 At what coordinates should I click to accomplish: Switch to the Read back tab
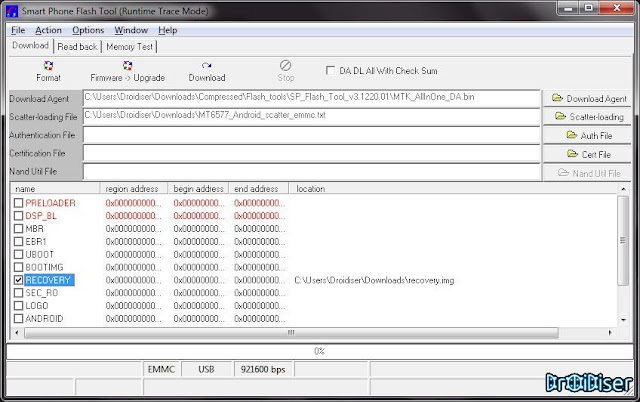[x=77, y=47]
